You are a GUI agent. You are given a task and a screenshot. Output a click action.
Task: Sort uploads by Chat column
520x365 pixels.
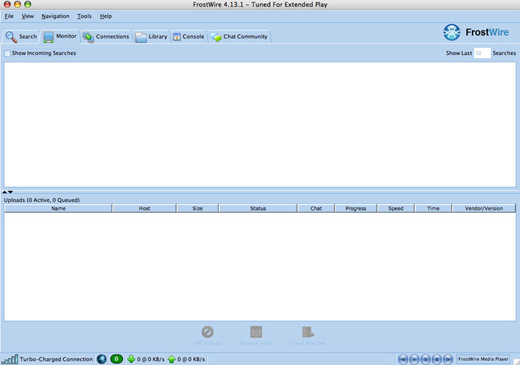click(316, 208)
